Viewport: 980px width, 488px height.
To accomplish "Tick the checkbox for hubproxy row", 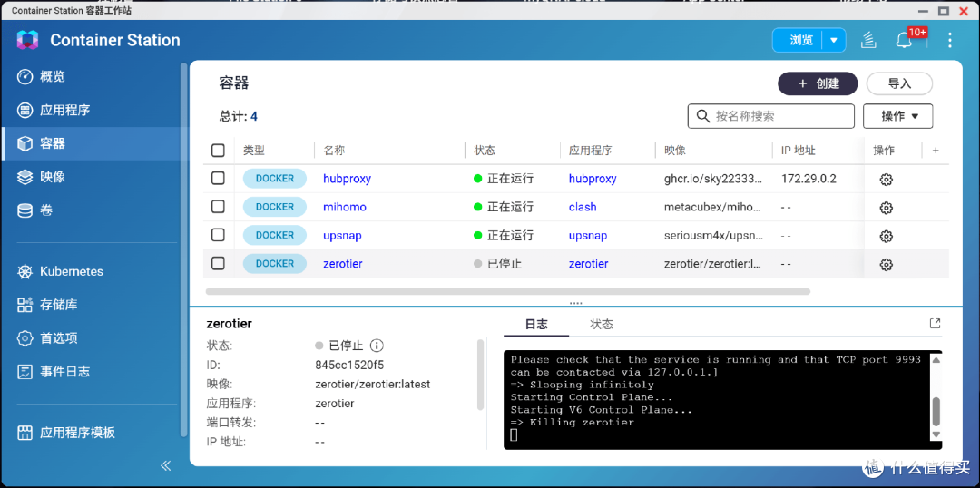I will 218,179.
